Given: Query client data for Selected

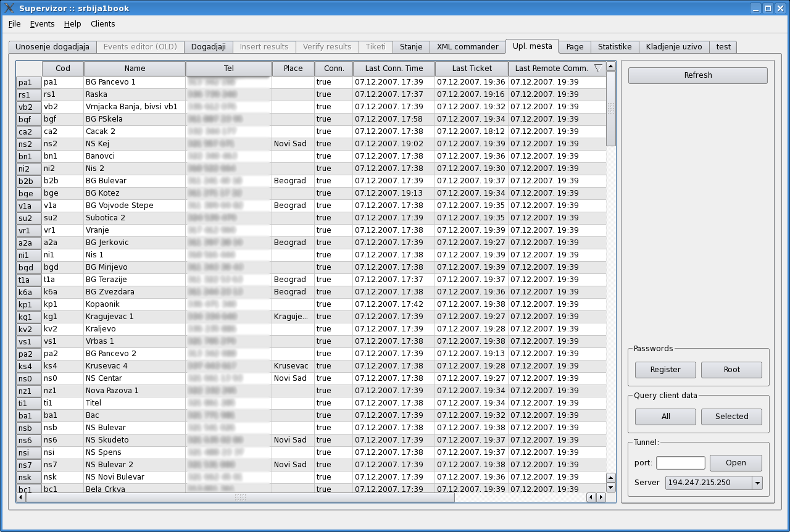Looking at the screenshot, I should coord(731,417).
